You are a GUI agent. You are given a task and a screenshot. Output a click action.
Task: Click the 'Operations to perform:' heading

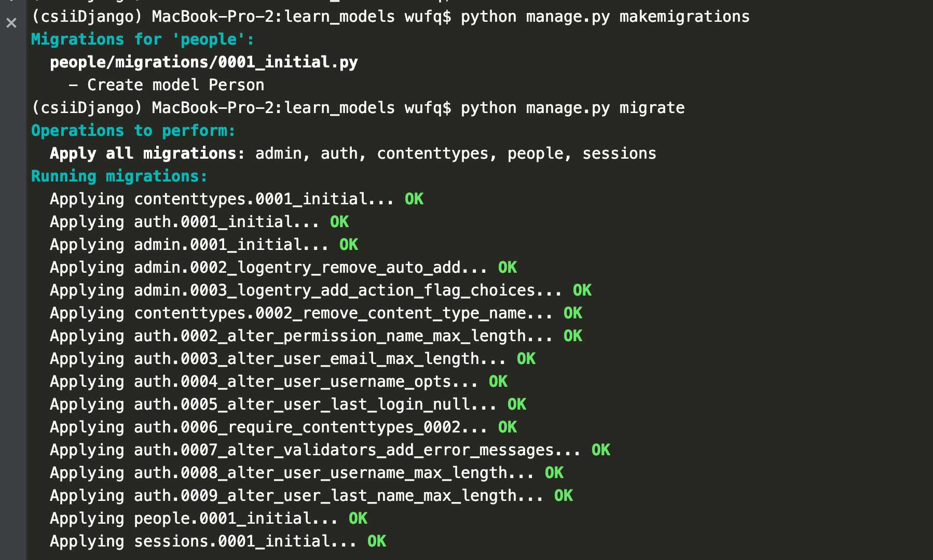coord(133,131)
